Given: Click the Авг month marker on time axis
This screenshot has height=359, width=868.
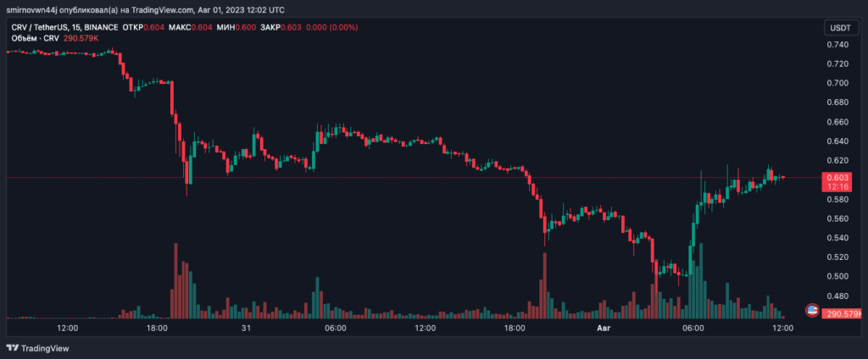Looking at the screenshot, I should pos(604,328).
